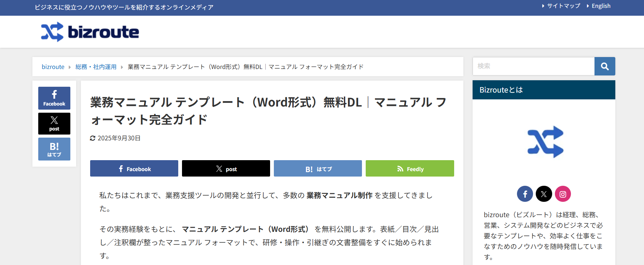Subscribe using the green Feedly button
Image resolution: width=644 pixels, height=265 pixels.
[x=409, y=169]
